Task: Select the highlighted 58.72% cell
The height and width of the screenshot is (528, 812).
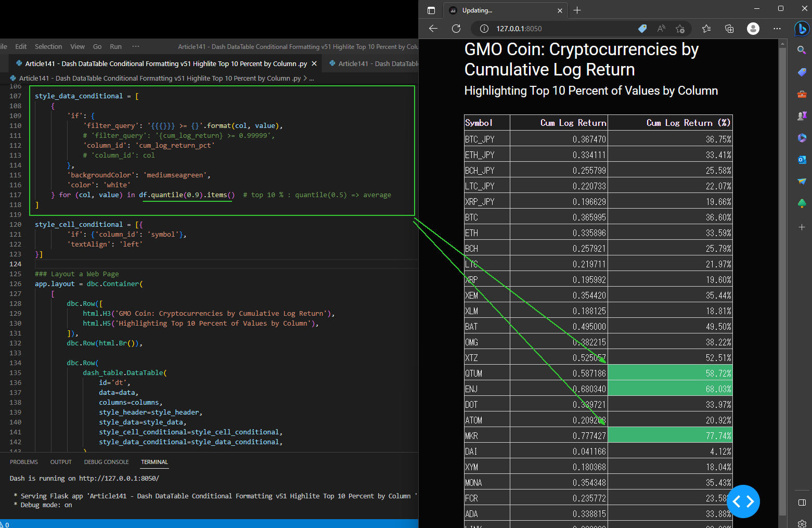Action: (670, 373)
